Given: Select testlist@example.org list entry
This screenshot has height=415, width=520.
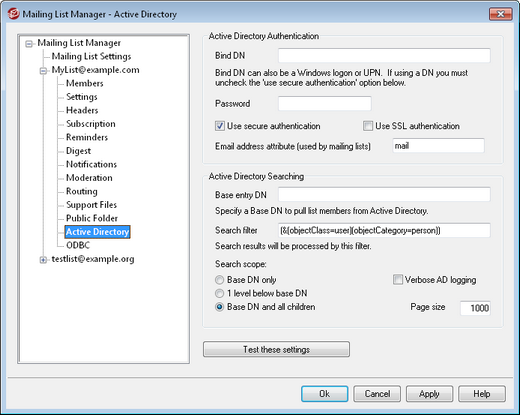Looking at the screenshot, I should click(x=93, y=259).
